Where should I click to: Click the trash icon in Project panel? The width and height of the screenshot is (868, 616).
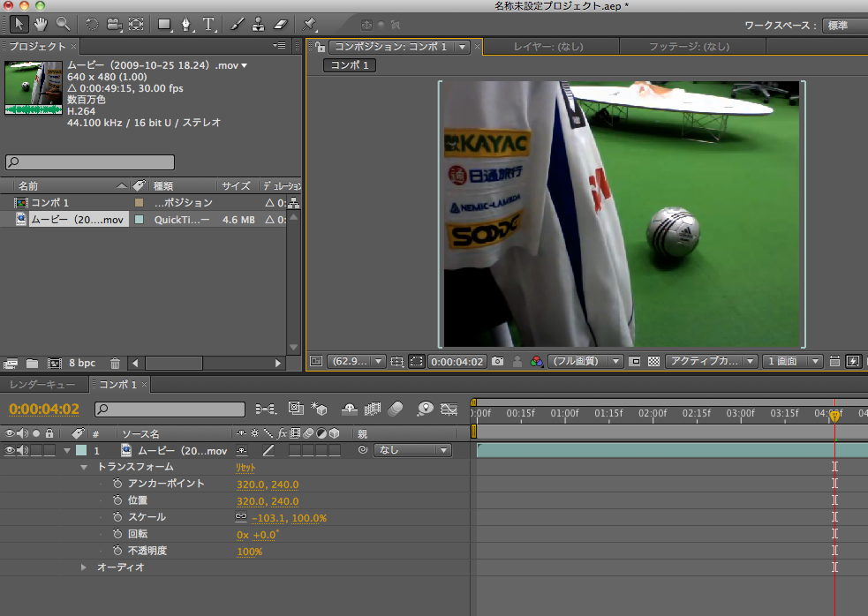click(115, 363)
